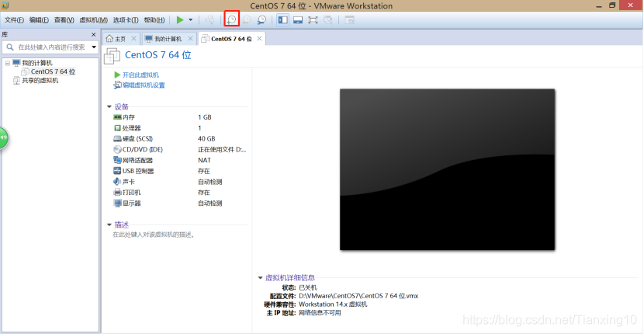Open the library search dropdown arrow
Viewport: 644px width, 334px height.
94,47
